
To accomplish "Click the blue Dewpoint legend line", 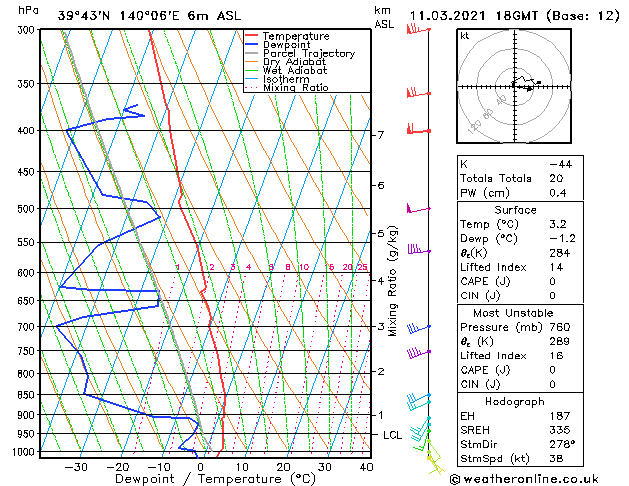I will pyautogui.click(x=252, y=45).
